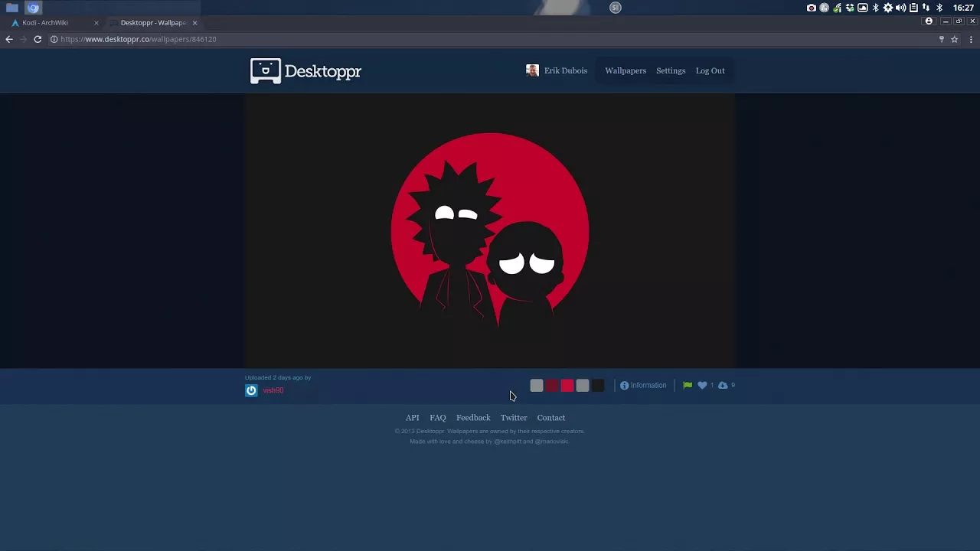
Task: Click the address bar URL
Action: (x=138, y=39)
